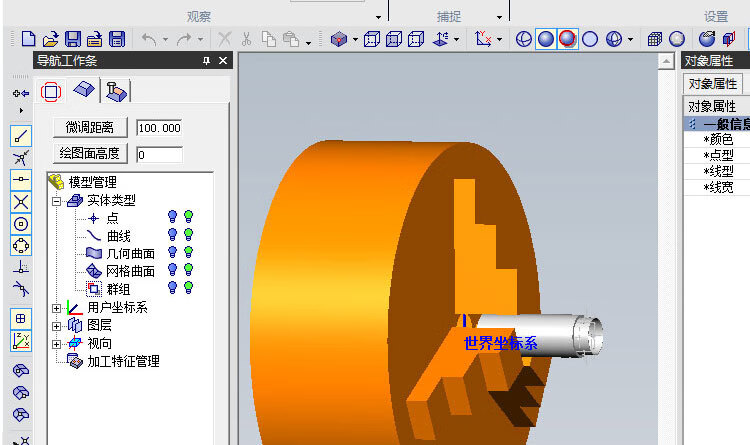Toggle blue bulb for 几何曲面 row
This screenshot has width=750, height=445.
click(173, 252)
